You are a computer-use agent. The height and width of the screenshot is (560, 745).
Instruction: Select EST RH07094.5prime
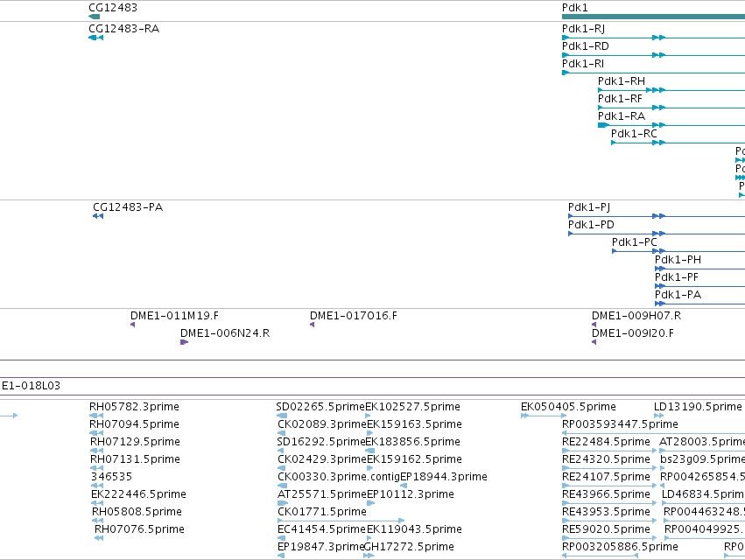(135, 424)
